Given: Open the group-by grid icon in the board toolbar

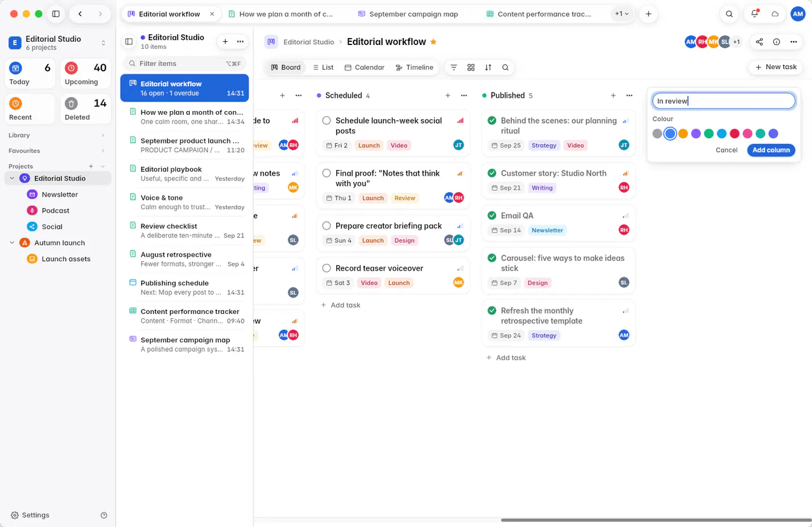Looking at the screenshot, I should pos(471,67).
